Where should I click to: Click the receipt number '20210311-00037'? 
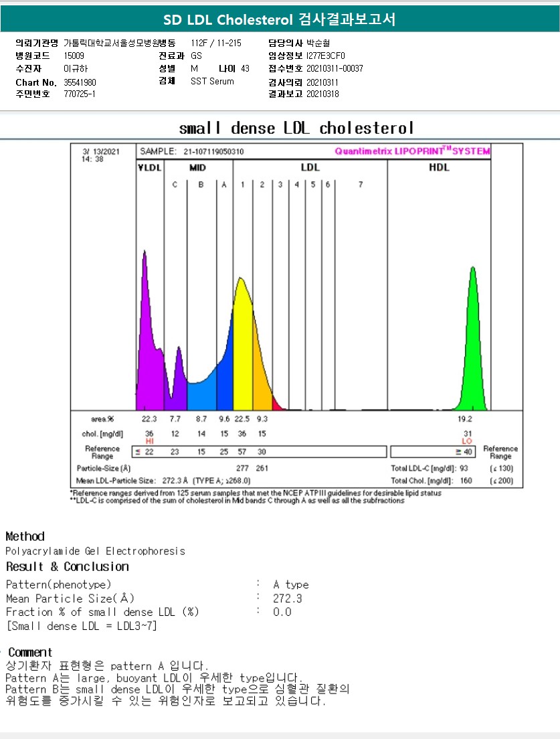click(x=335, y=69)
